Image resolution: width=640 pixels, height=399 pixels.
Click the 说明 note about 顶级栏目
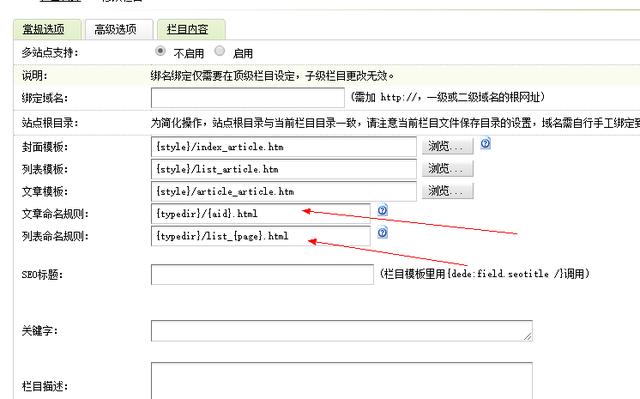[x=273, y=75]
